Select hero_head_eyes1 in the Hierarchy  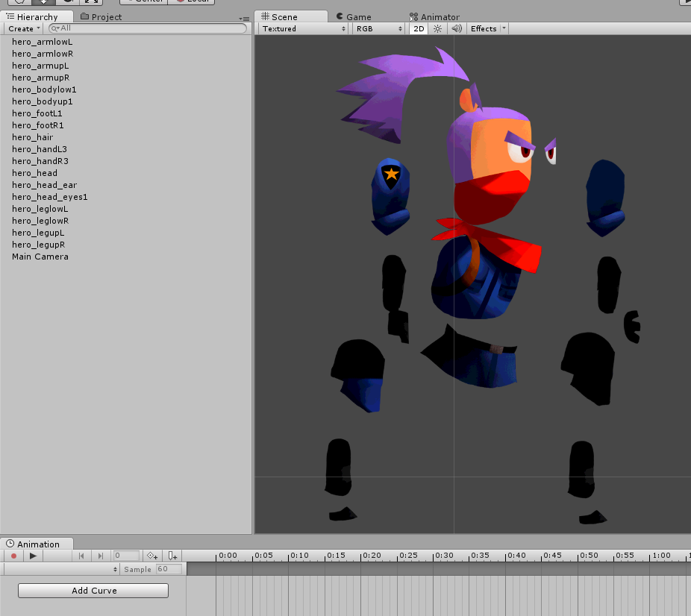(50, 196)
